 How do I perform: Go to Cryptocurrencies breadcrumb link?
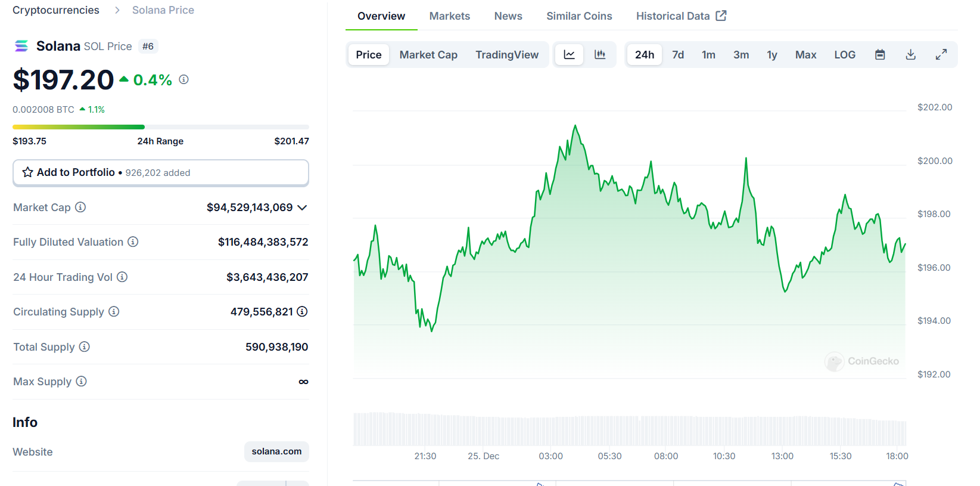pyautogui.click(x=56, y=10)
